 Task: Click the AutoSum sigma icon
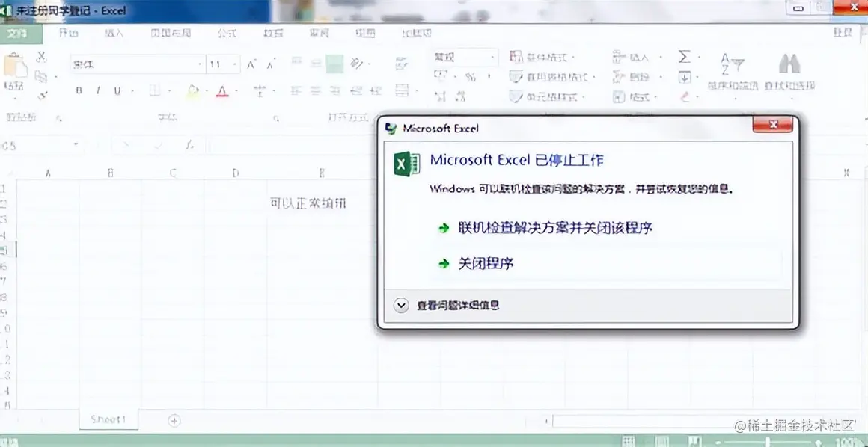(x=685, y=57)
